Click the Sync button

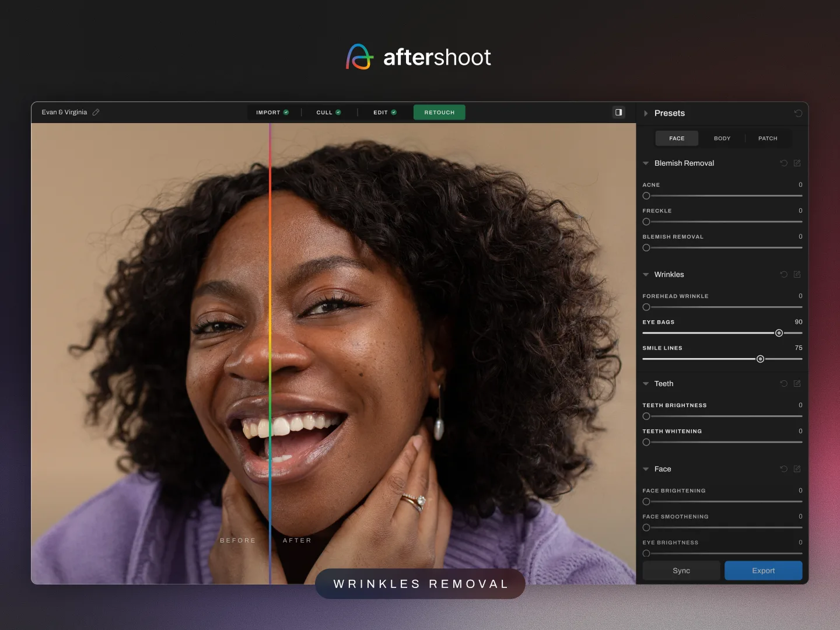tap(681, 570)
